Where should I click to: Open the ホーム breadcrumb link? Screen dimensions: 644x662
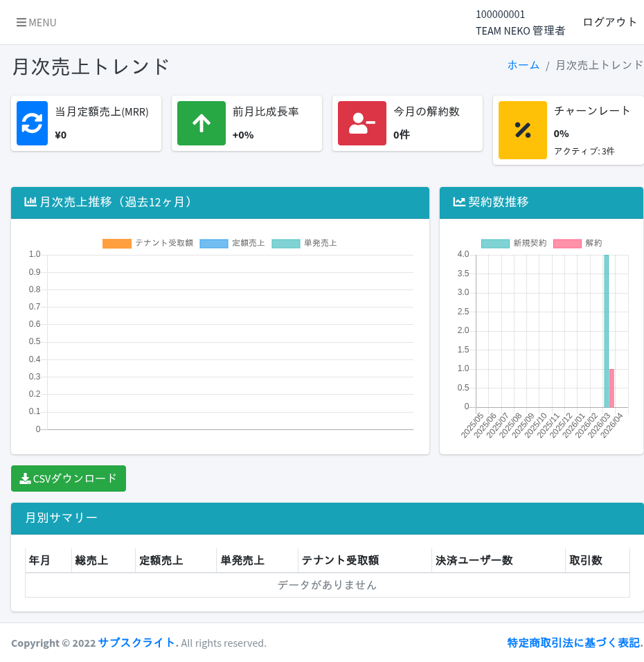coord(524,64)
